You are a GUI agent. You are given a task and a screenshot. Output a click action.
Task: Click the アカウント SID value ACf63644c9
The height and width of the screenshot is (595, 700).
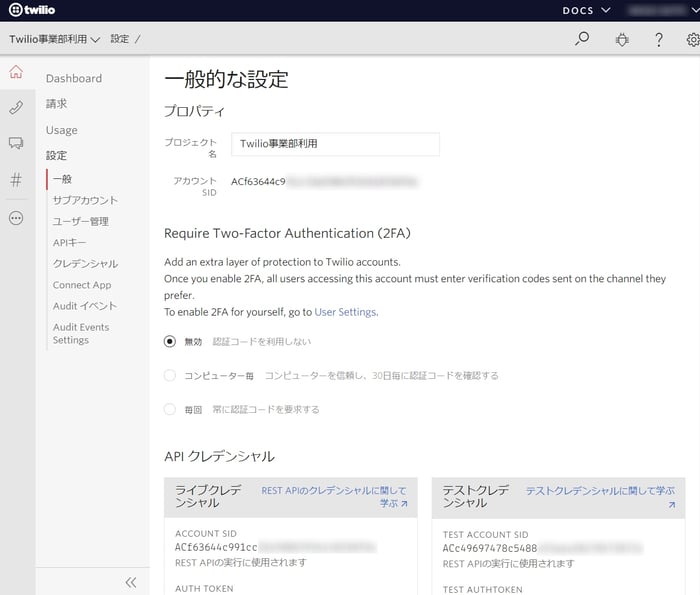[258, 182]
